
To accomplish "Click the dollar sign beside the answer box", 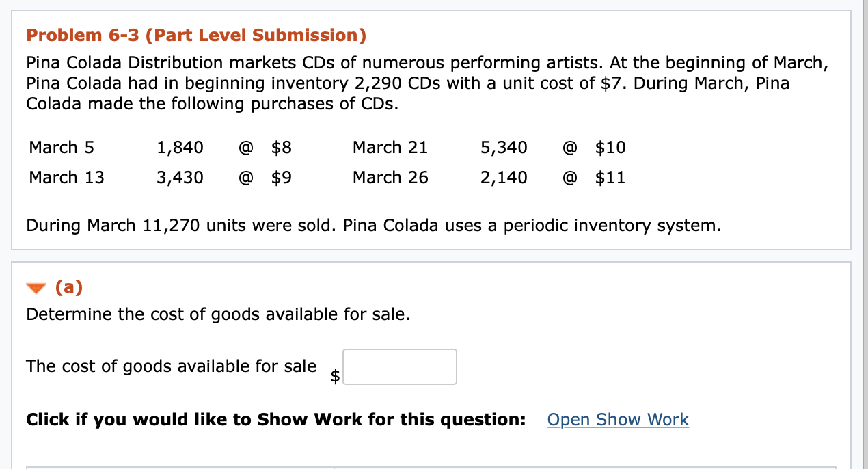I will pyautogui.click(x=334, y=375).
